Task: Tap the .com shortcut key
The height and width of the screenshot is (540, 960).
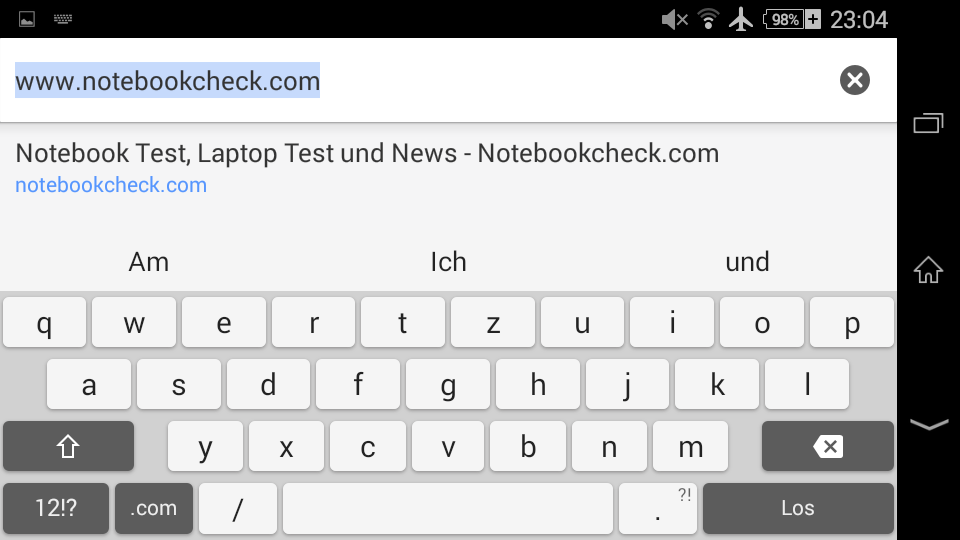Action: click(x=154, y=508)
